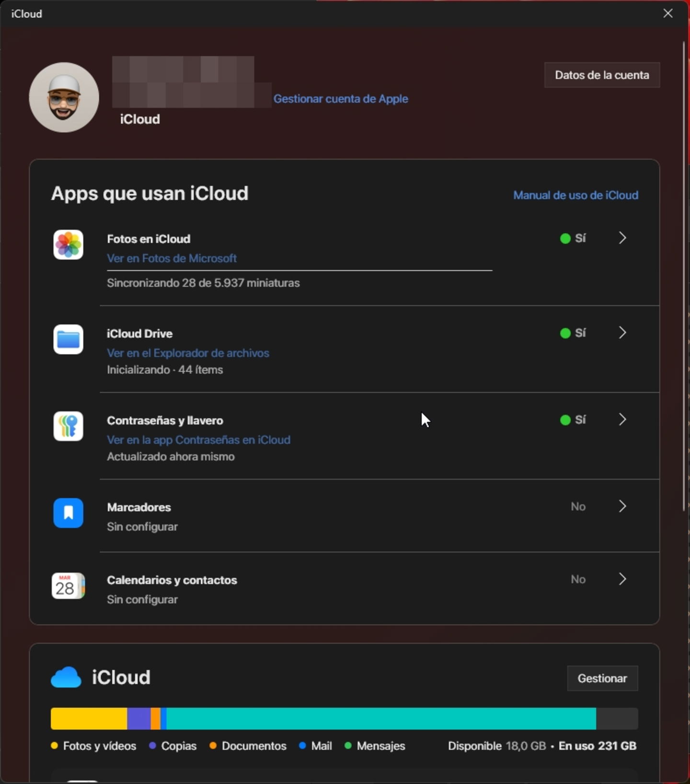
Task: Click the iCloud Drive folder icon
Action: click(x=68, y=339)
